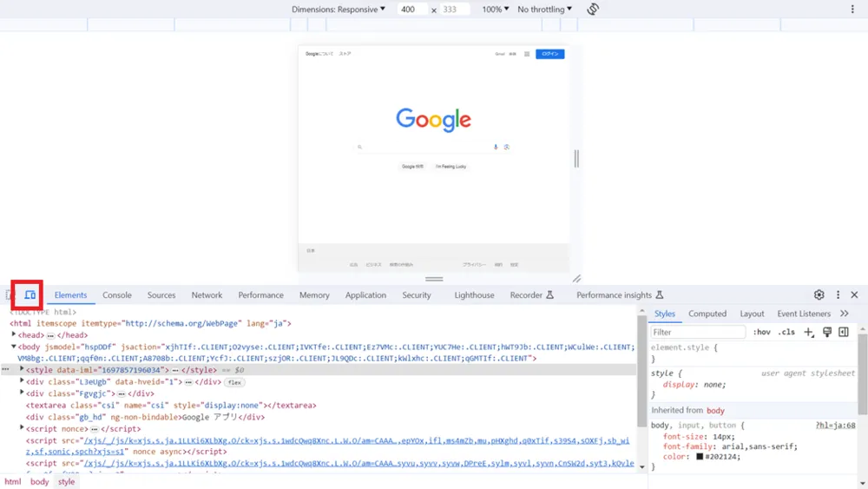Expand the div class L3eUgb node
This screenshot has width=868, height=489.
click(x=23, y=381)
